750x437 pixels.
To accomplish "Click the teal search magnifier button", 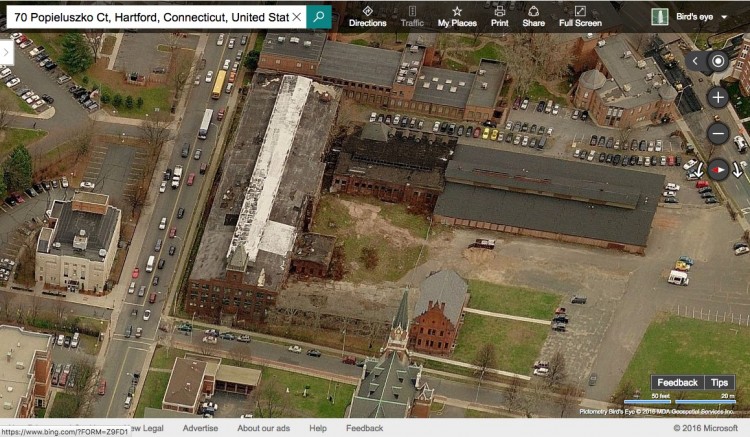I will click(x=318, y=17).
